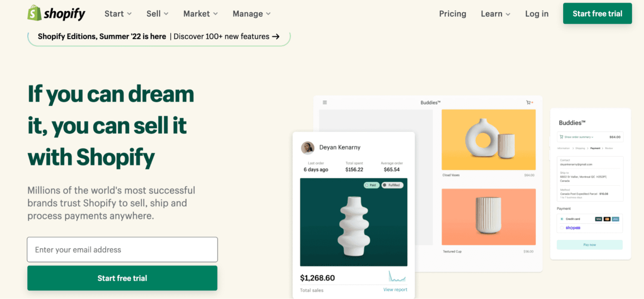Screen dimensions: 644x299
Task: Click the View report link
Action: (395, 289)
